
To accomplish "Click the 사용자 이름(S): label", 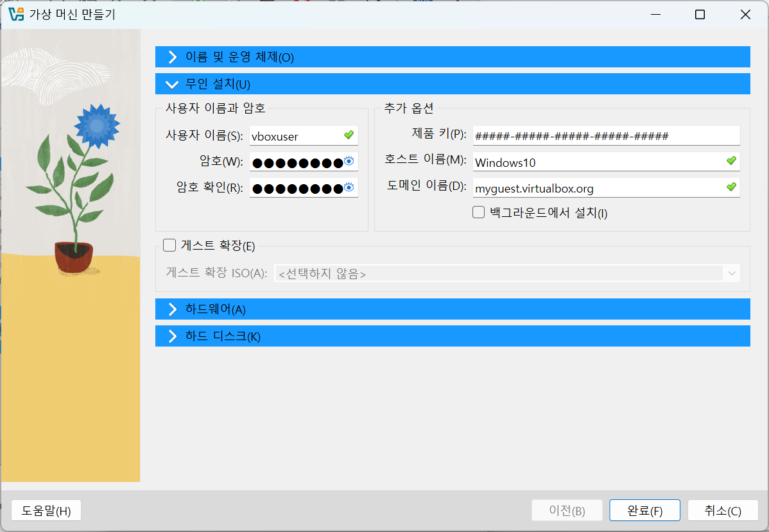I will (205, 135).
